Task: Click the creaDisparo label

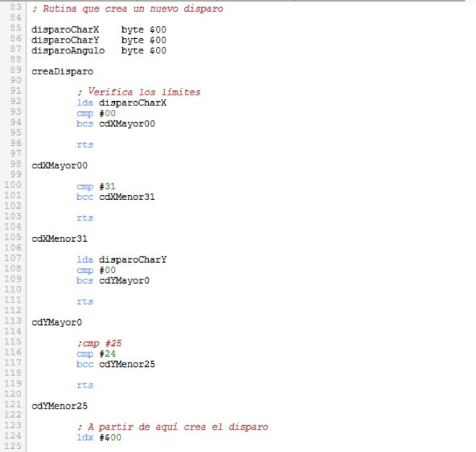Action: (62, 71)
